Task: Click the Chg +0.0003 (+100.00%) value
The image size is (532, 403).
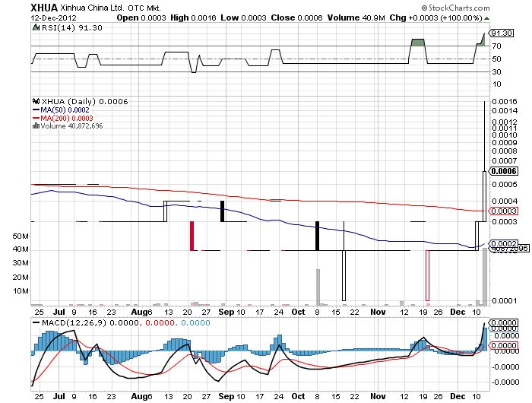Action: click(x=435, y=18)
